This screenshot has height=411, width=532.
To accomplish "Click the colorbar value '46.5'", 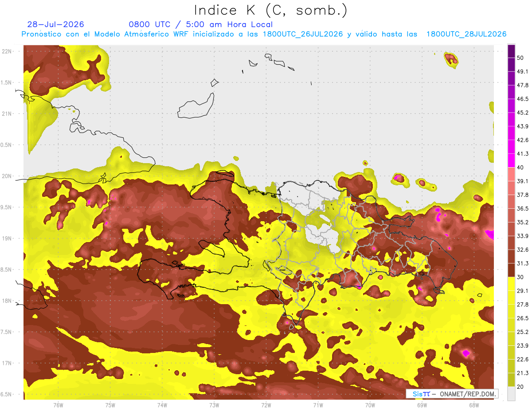I will 523,99.
